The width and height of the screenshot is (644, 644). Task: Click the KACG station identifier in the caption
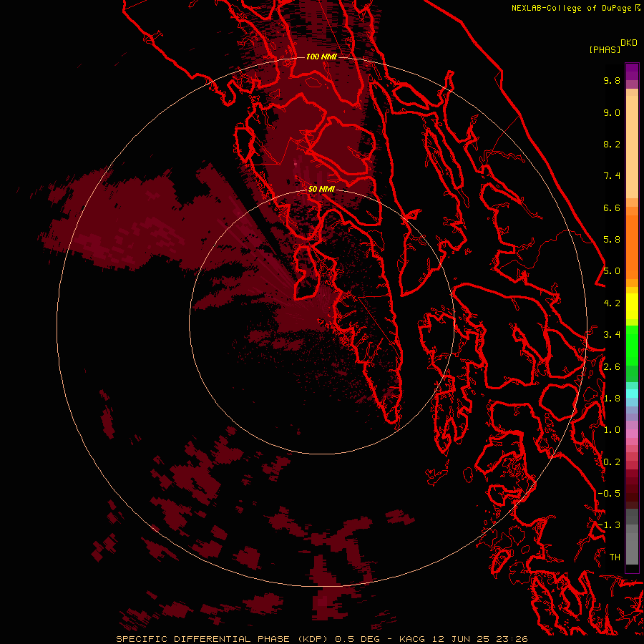pos(413,639)
